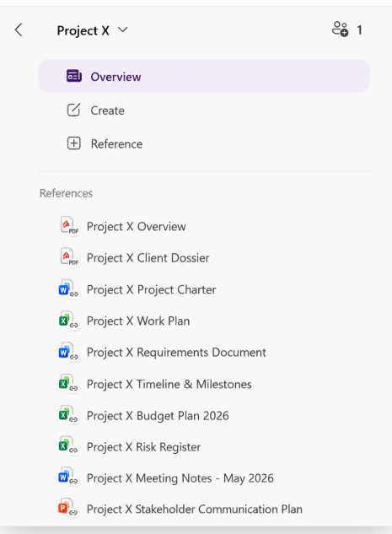Click PowerPoint icon for Stakeholder Communication Plan
This screenshot has width=392, height=534.
[68, 508]
